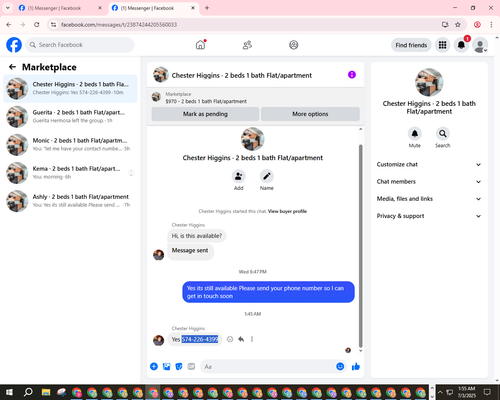Click the address bar URL
500x400 pixels.
[119, 25]
